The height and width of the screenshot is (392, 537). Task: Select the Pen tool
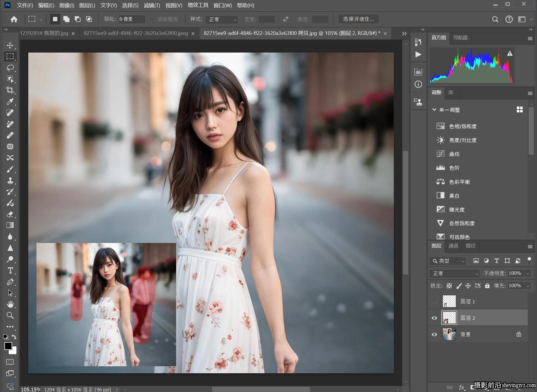tap(10, 282)
